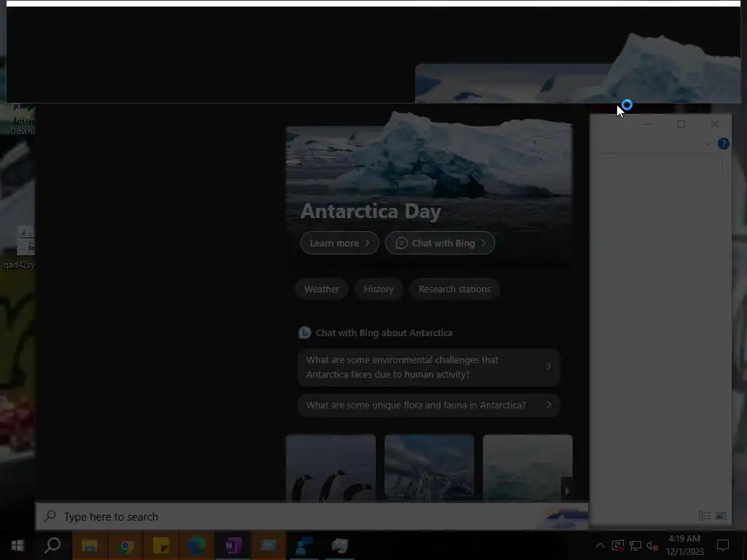Open the taskbar app with people icon
747x560 pixels.
click(304, 545)
